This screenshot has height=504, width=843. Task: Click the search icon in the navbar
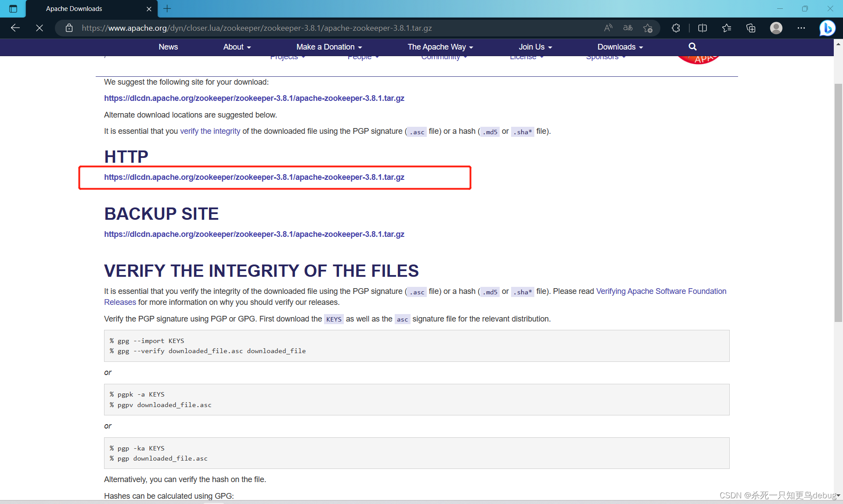(x=693, y=46)
